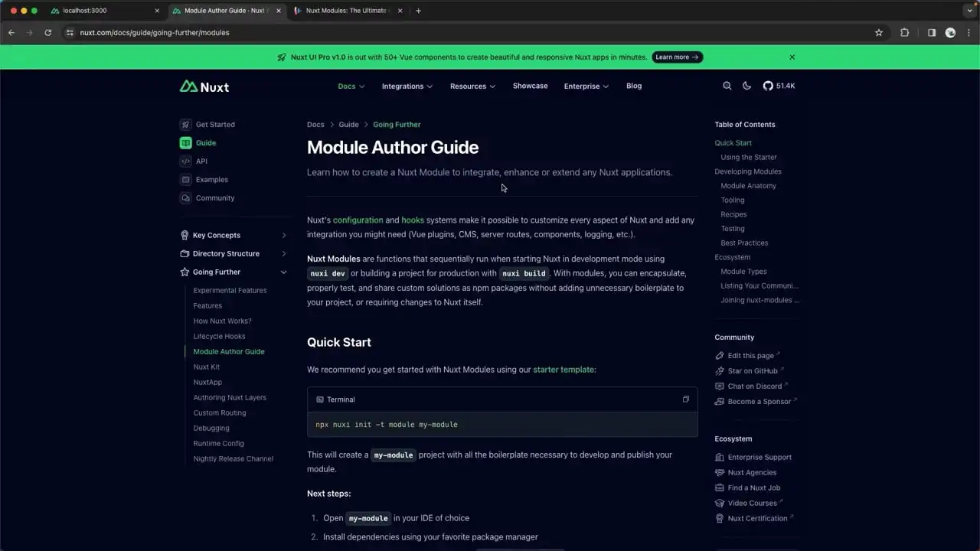Click the Enterprise Support icon
The image size is (980, 551).
720,457
